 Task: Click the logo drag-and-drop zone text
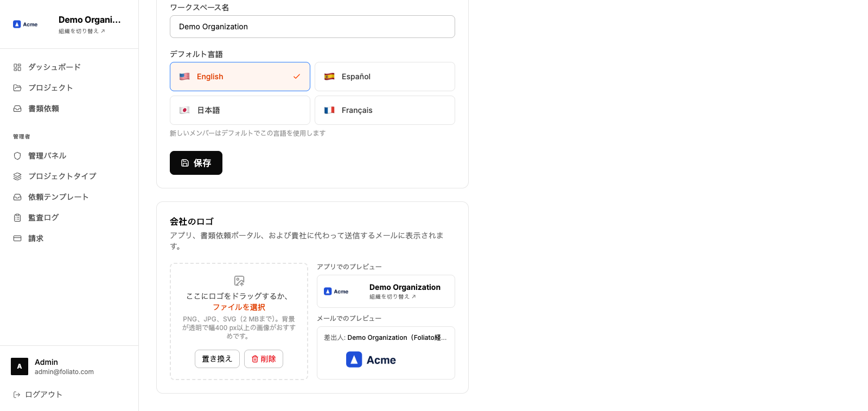237,296
